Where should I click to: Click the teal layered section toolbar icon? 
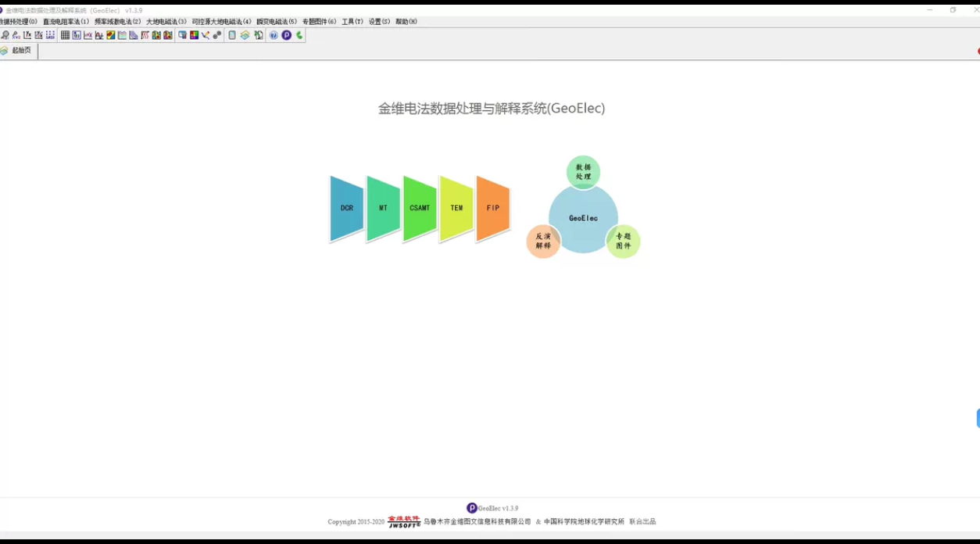[x=122, y=35]
